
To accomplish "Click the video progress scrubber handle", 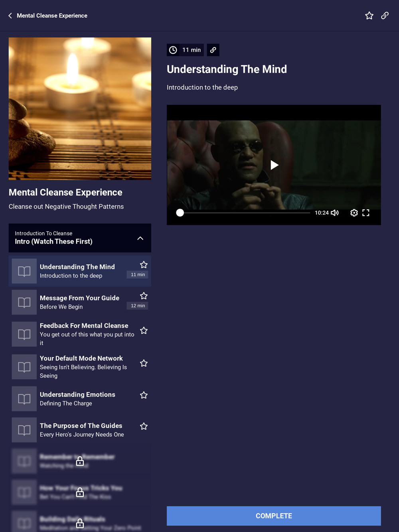I will pos(180,213).
